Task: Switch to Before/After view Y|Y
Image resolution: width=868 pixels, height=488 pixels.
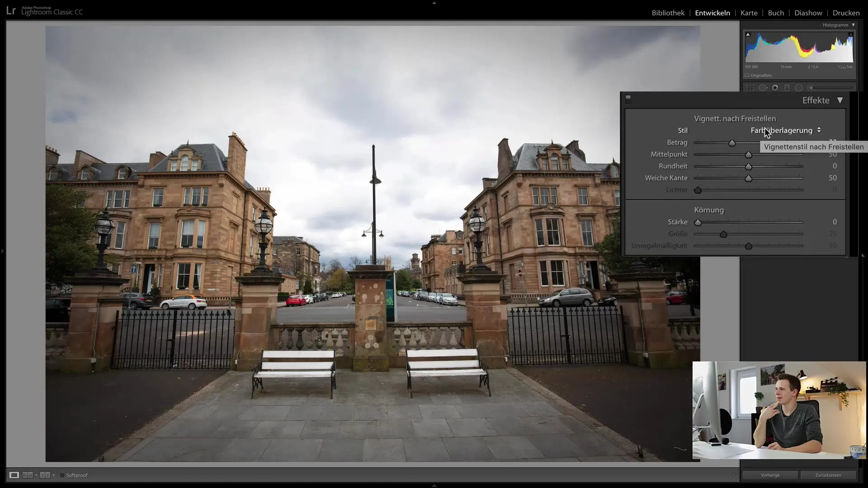Action: point(44,475)
